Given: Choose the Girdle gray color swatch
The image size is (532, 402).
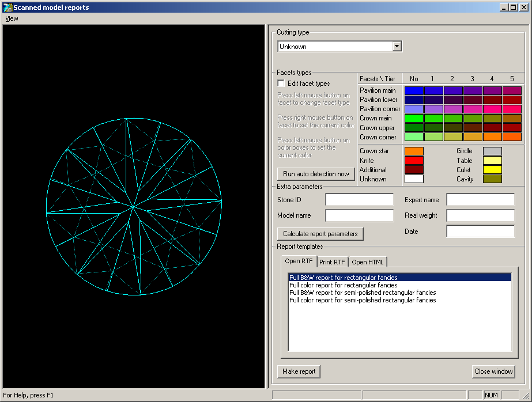Looking at the screenshot, I should (492, 151).
